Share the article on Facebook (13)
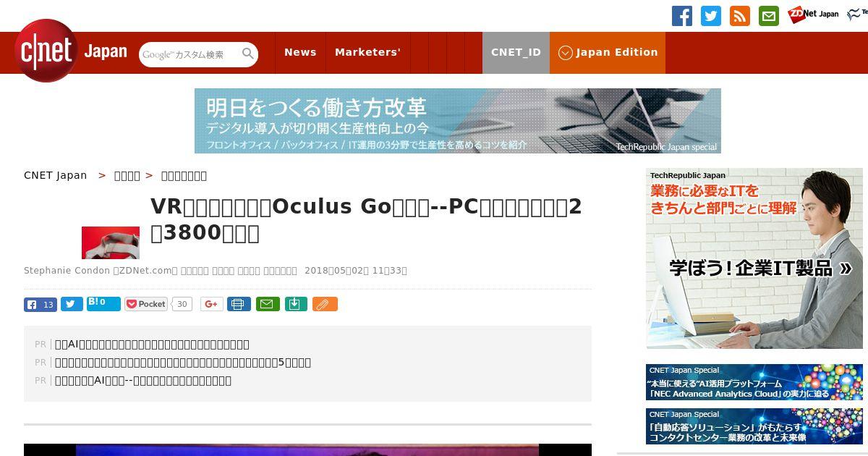868x456 pixels. tap(41, 304)
